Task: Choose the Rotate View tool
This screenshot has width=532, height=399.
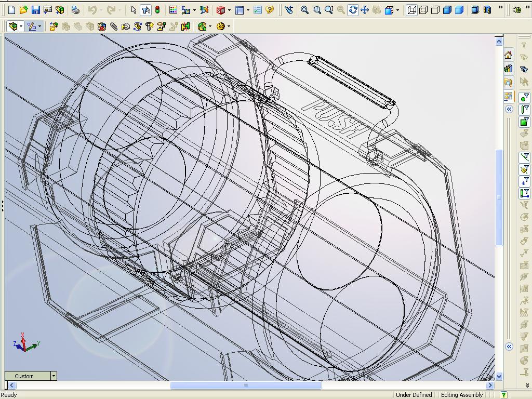Action: (353, 10)
